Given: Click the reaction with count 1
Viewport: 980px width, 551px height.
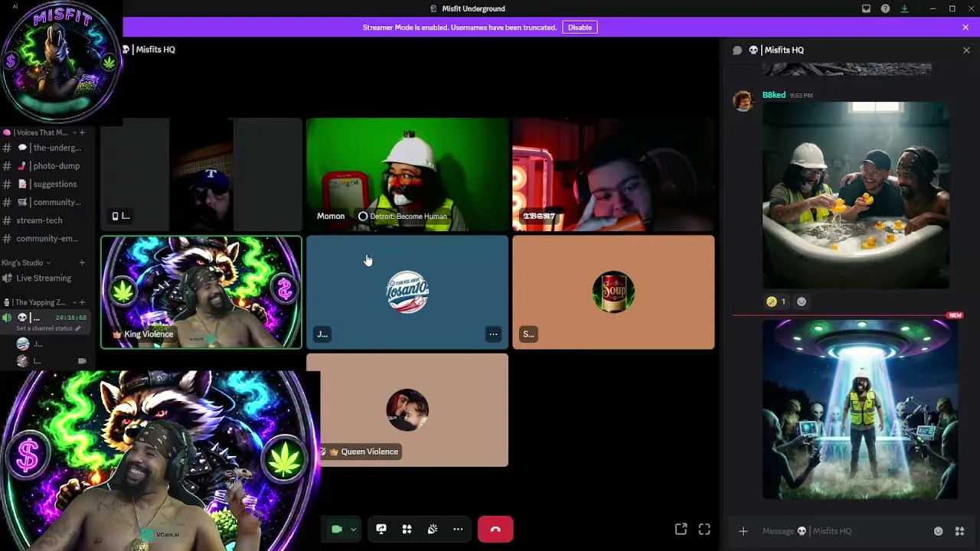Looking at the screenshot, I should click(776, 302).
